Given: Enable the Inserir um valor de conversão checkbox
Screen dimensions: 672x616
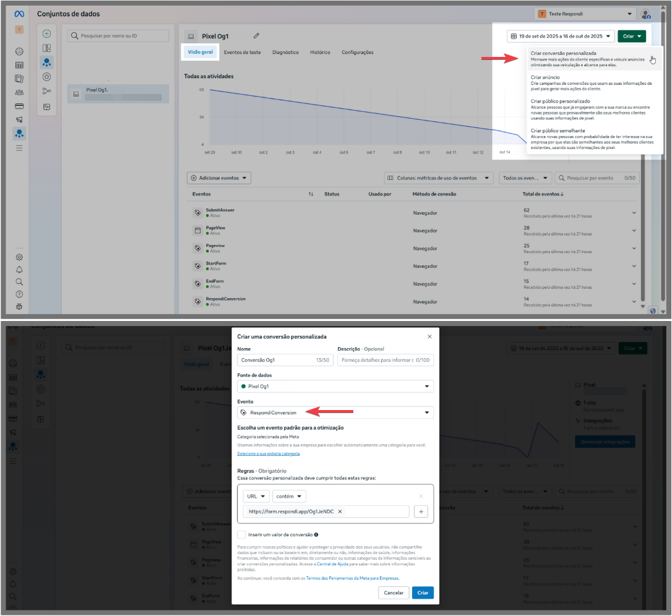Looking at the screenshot, I should coord(242,534).
